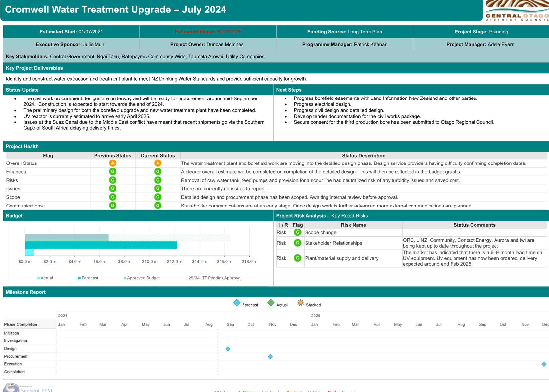Click the Approved Budget legend entry
Screen dimensions: 549x392
click(x=142, y=278)
